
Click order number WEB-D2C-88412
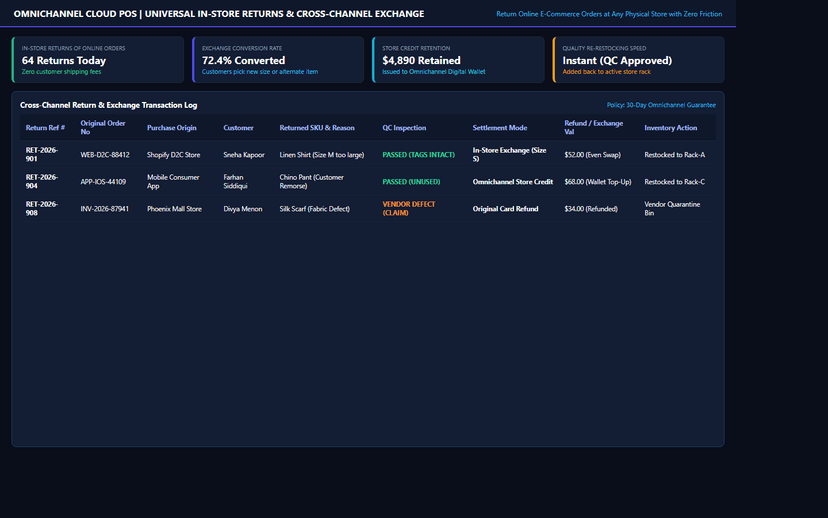click(x=105, y=155)
